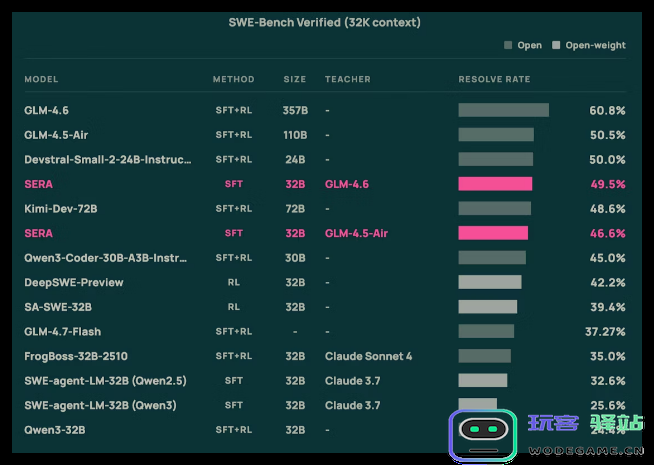
Task: Click the pink SERA 49.5% bar
Action: click(x=495, y=184)
